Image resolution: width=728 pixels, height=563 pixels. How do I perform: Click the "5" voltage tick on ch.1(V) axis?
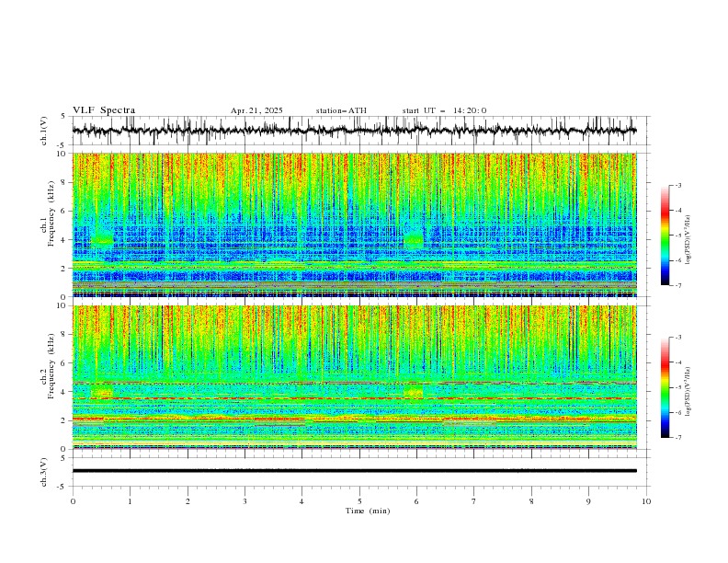(x=63, y=116)
